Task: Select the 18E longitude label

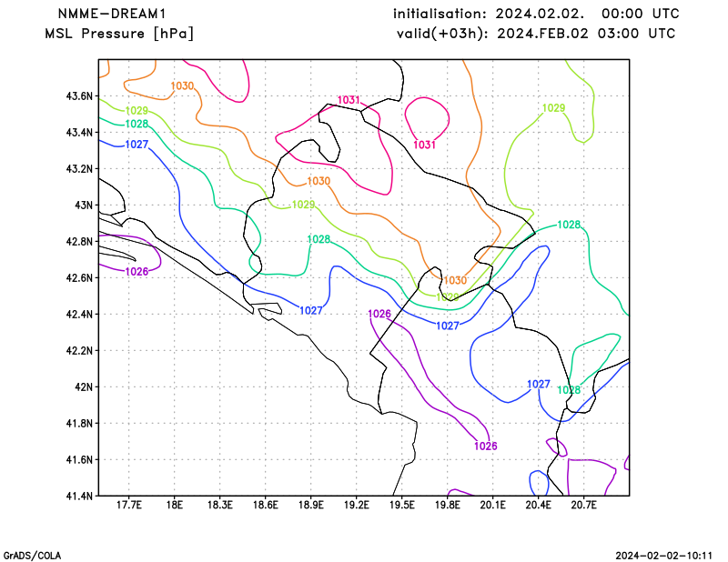Action: point(174,505)
